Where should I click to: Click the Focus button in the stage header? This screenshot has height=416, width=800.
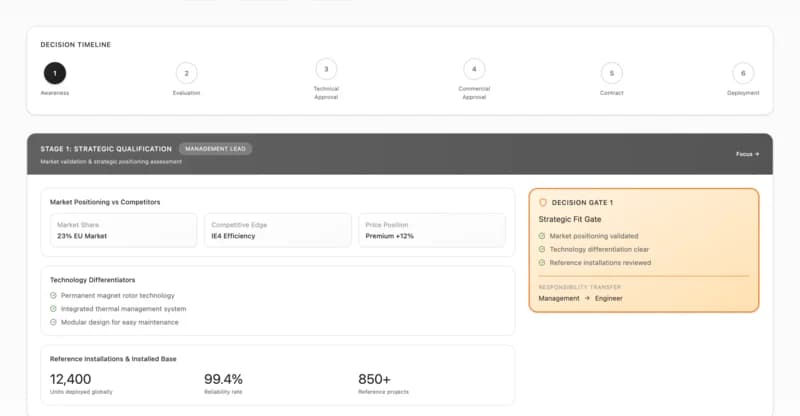[x=747, y=154]
